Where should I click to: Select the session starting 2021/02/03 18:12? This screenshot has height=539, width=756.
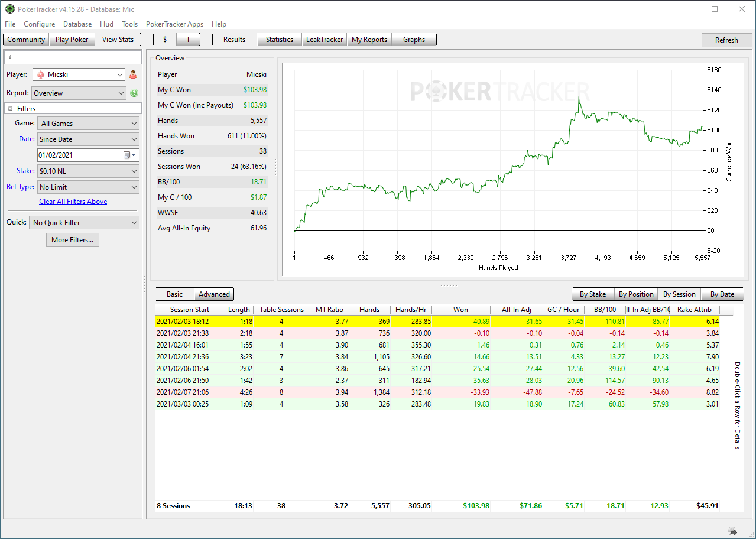pyautogui.click(x=437, y=322)
